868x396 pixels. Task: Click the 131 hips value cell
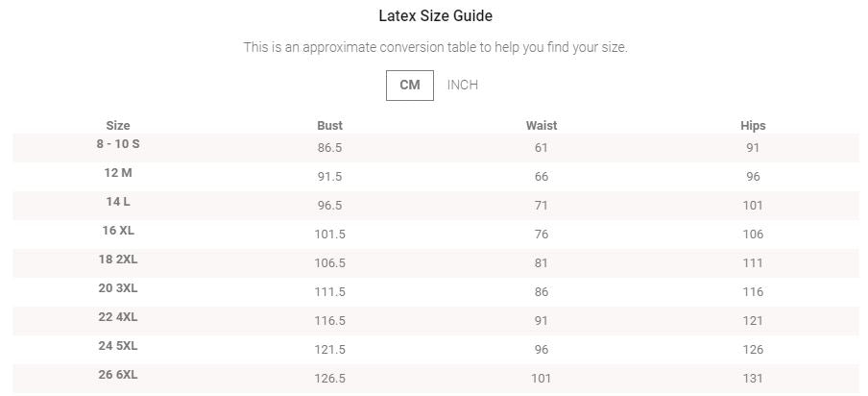coord(753,379)
